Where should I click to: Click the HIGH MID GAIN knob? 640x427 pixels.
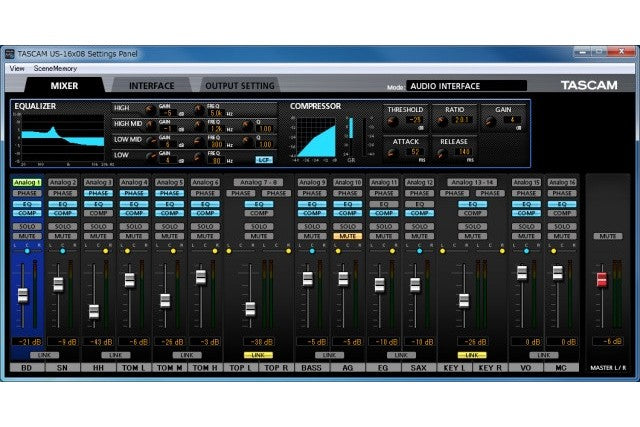(150, 126)
